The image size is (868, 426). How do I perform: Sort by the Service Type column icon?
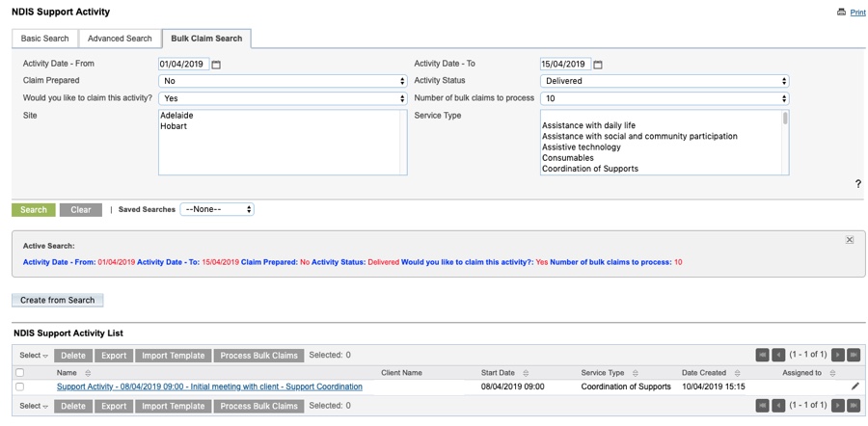(635, 373)
